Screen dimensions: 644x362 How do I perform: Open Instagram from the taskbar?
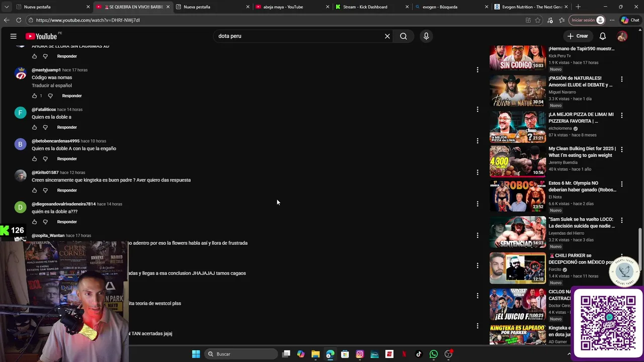360,354
